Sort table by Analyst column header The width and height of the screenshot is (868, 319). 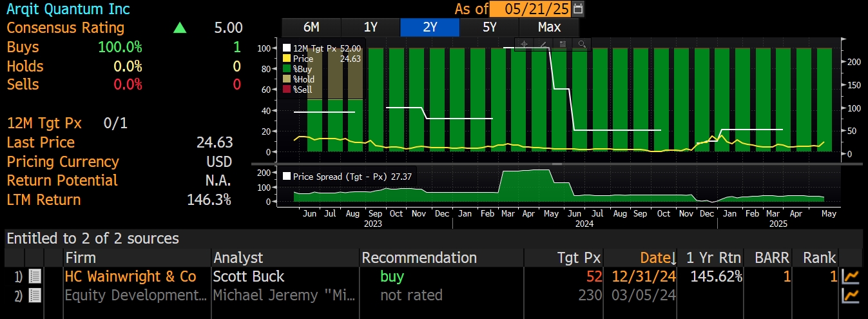click(x=238, y=258)
